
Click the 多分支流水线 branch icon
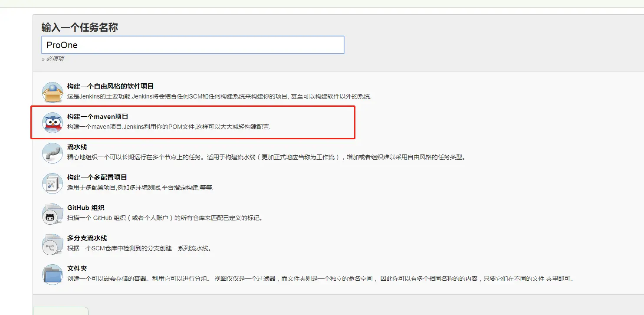click(53, 244)
